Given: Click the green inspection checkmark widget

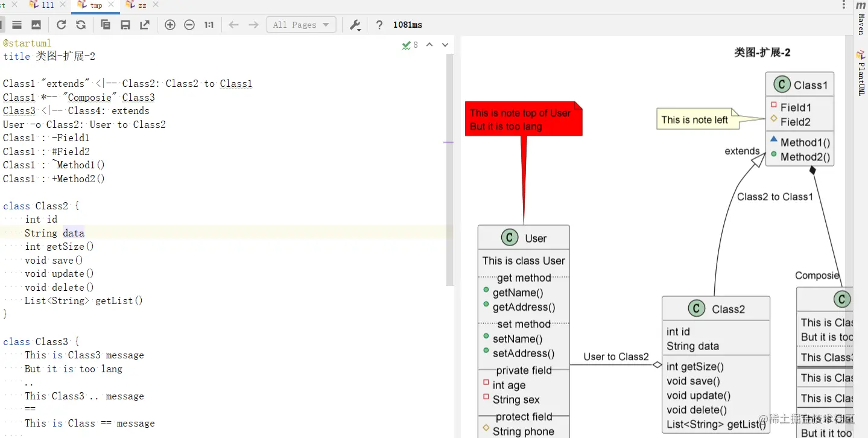Looking at the screenshot, I should (x=410, y=45).
